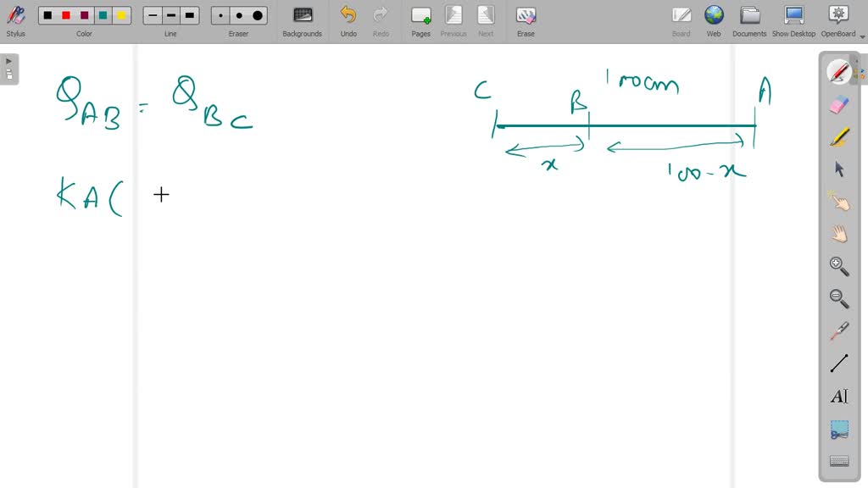The width and height of the screenshot is (868, 488).
Task: Select the red color swatch
Action: pos(66,14)
